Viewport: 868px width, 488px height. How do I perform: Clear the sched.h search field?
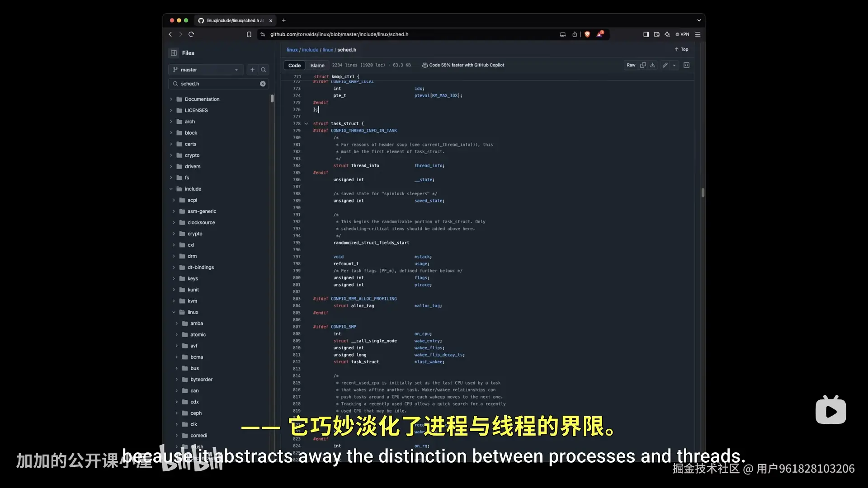pyautogui.click(x=263, y=84)
